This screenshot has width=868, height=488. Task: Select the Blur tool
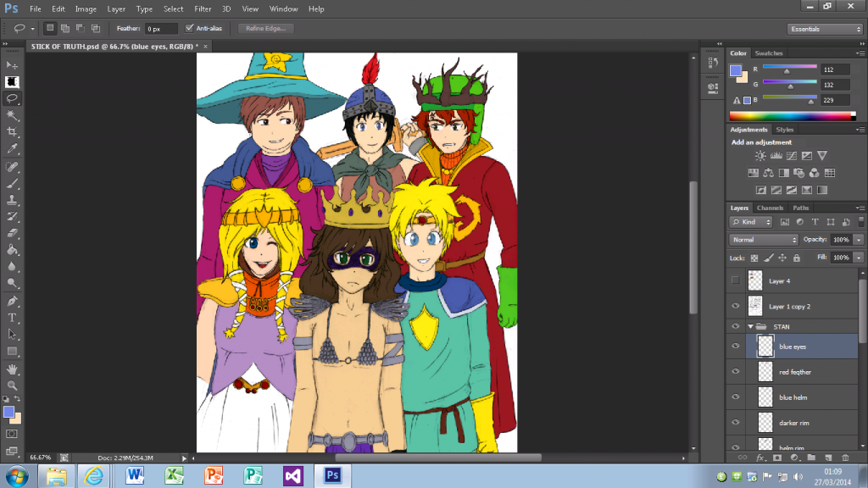12,266
